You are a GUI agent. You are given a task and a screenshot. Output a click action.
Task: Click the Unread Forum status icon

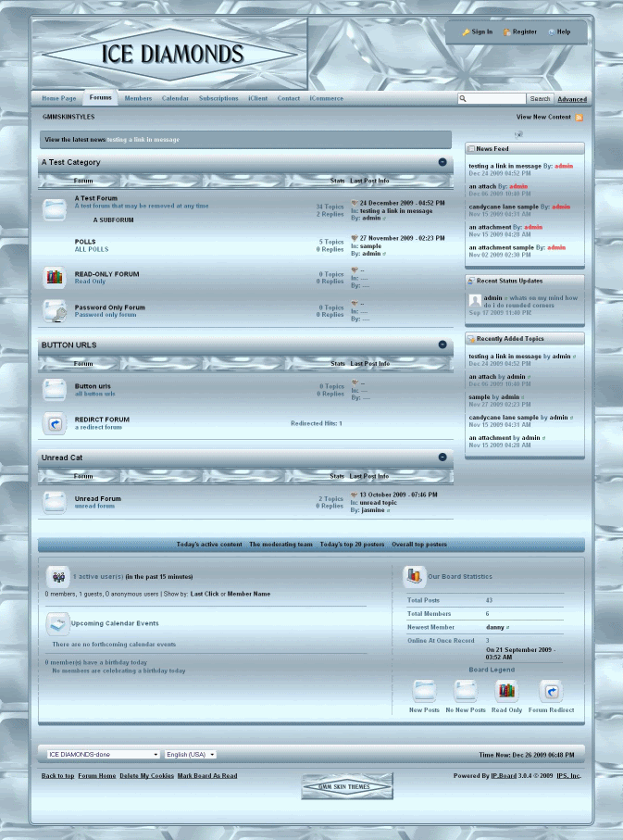(x=55, y=502)
